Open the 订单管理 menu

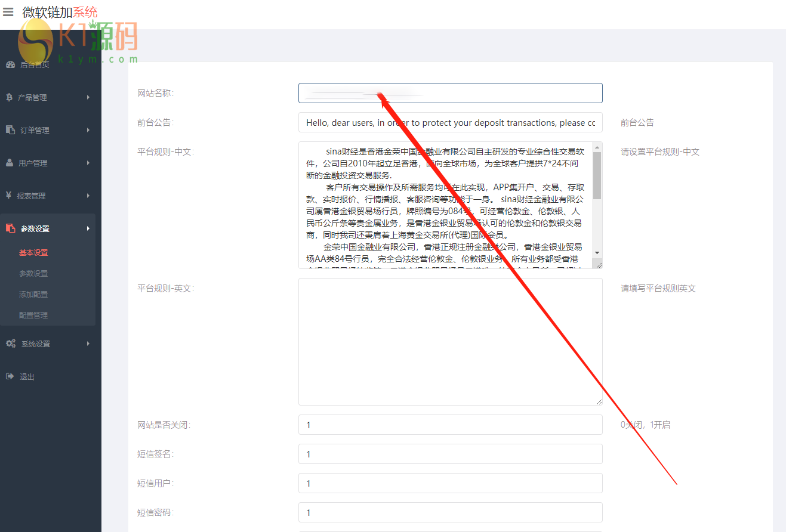35,130
